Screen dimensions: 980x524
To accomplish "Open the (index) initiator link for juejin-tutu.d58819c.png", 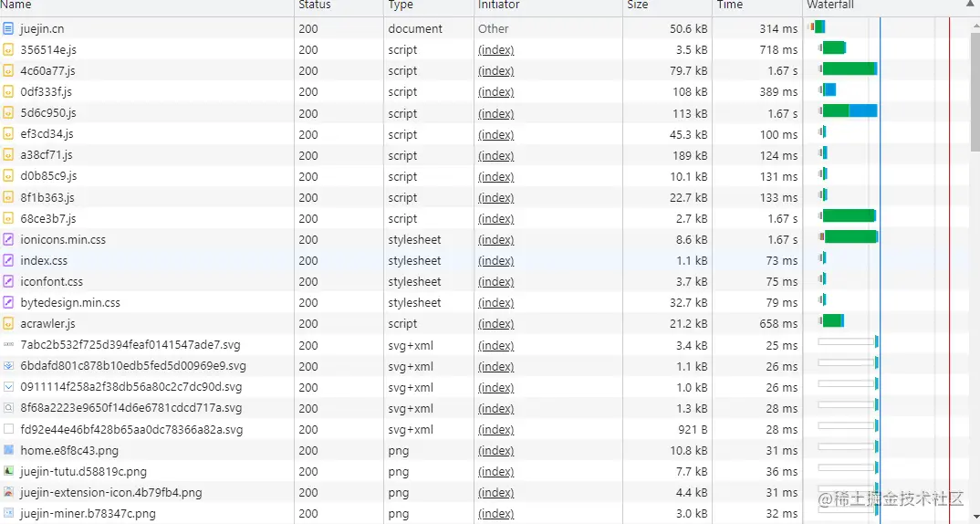I will pyautogui.click(x=495, y=472).
